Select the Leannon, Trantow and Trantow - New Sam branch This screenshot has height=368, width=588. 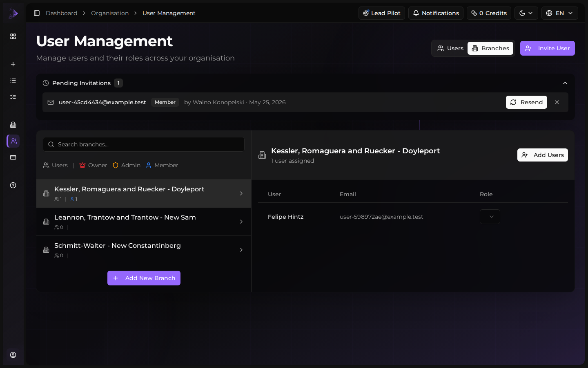(x=144, y=222)
